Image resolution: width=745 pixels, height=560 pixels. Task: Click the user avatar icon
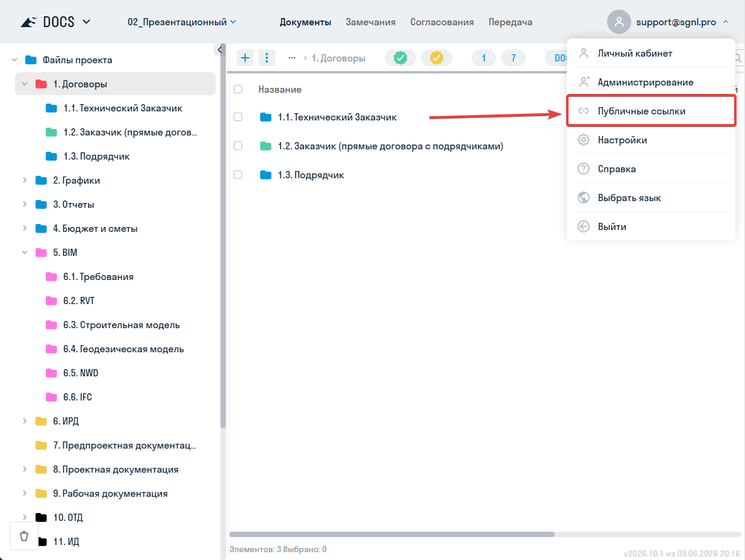(x=619, y=22)
